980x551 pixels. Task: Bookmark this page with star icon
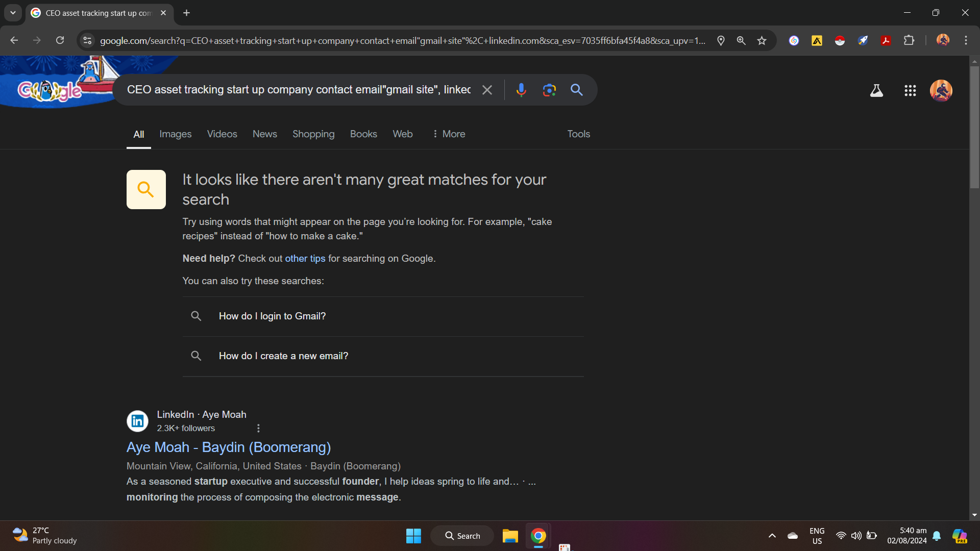tap(762, 41)
